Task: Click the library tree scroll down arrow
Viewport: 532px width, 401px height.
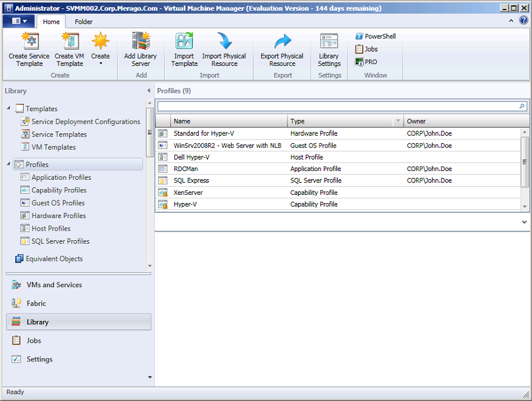Action: tap(150, 266)
